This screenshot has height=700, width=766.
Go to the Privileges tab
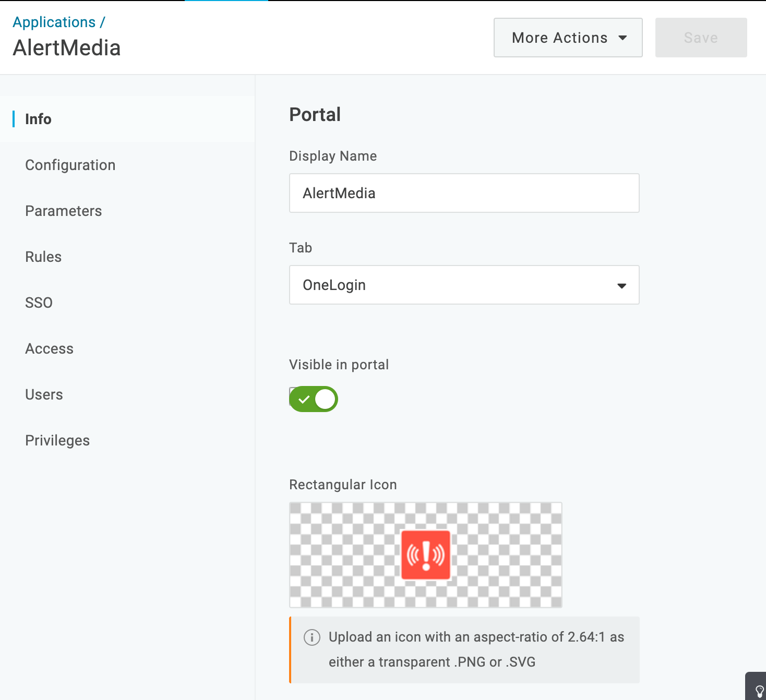click(x=57, y=440)
